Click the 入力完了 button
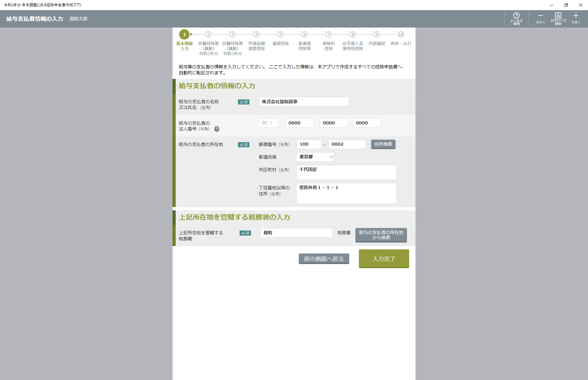 (x=384, y=259)
